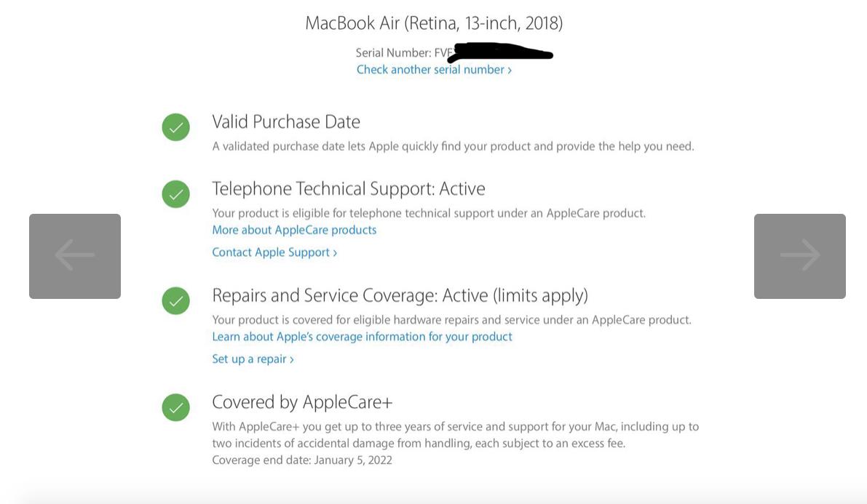The width and height of the screenshot is (867, 504).
Task: Click green checkmark beside Covered by AppleCare+
Action: (x=176, y=407)
